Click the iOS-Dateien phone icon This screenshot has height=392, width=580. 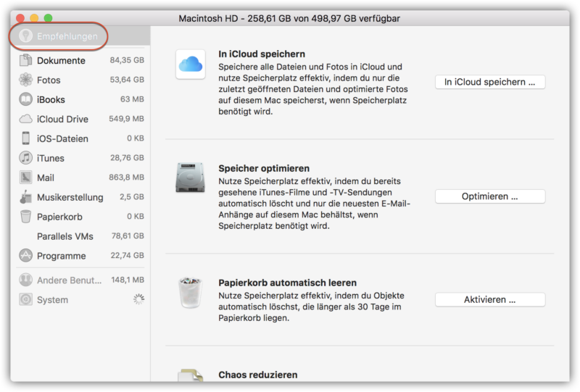[25, 138]
